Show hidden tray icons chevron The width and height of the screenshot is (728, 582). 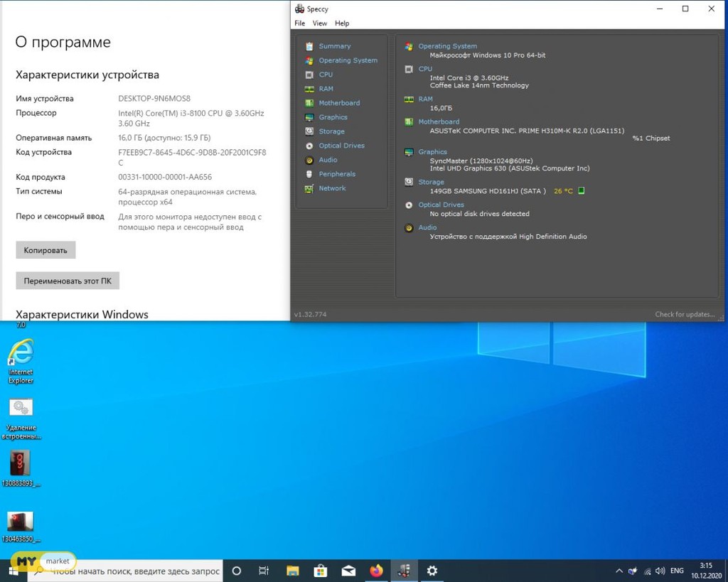[x=619, y=571]
